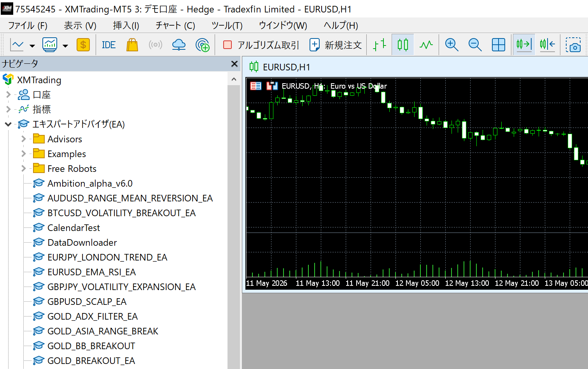
Task: Open the 表示 (V) menu
Action: (x=80, y=26)
